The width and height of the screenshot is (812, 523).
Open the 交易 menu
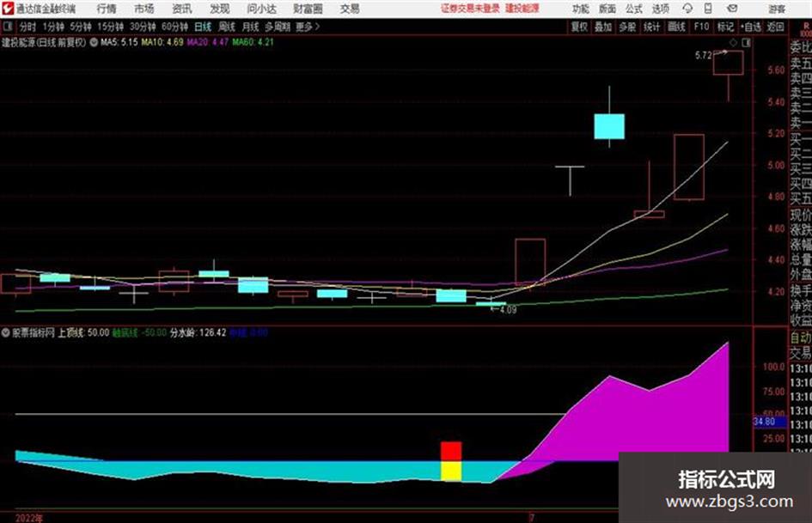(x=350, y=9)
